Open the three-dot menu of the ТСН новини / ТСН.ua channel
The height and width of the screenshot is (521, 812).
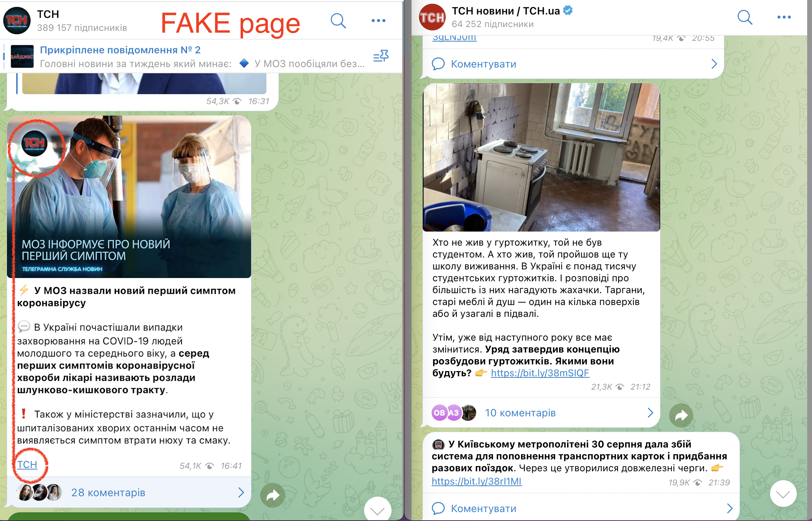[784, 17]
